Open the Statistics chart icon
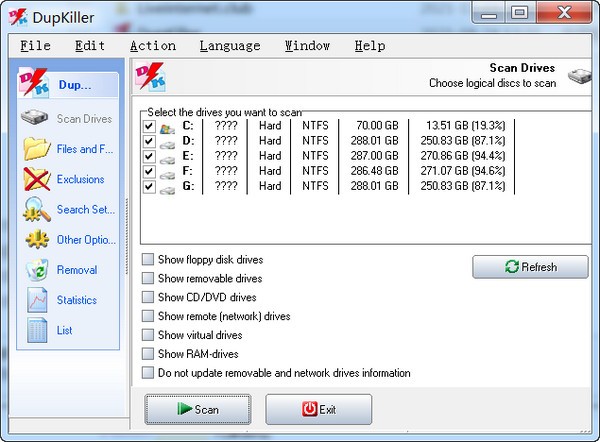The image size is (600, 442). (x=37, y=299)
